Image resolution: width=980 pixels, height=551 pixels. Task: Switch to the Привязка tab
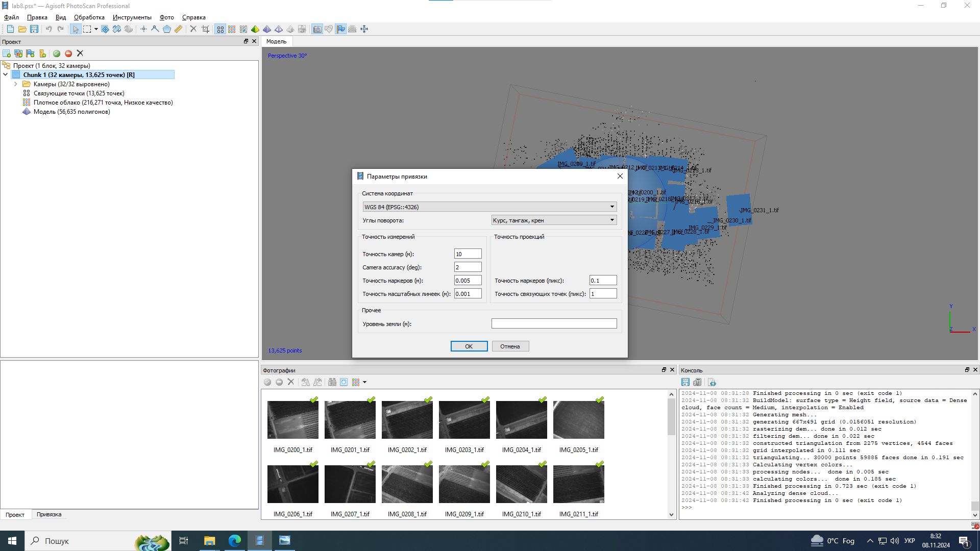pos(49,514)
